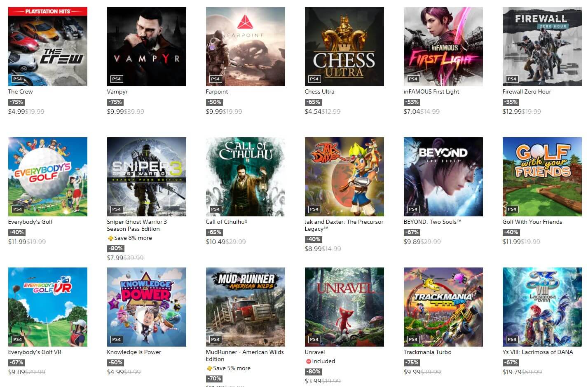Open Jak and Daxter: The Precursor Legacy link
The height and width of the screenshot is (387, 588).
pos(344,225)
